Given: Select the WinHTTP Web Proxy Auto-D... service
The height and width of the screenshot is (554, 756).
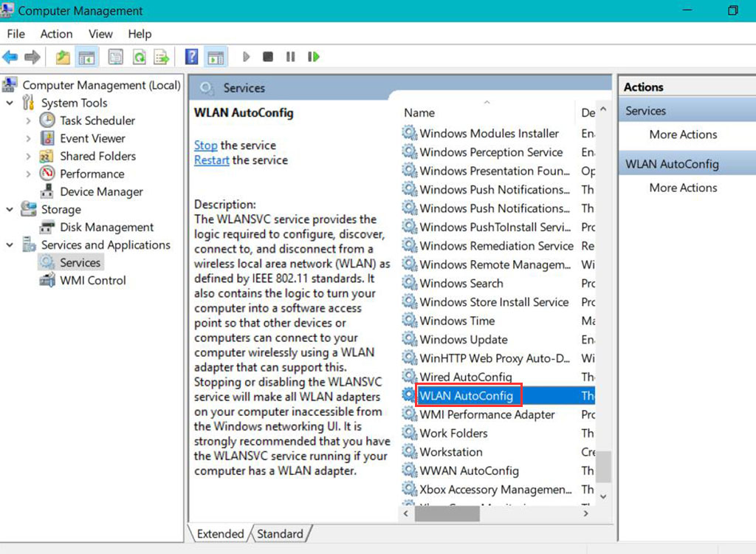Looking at the screenshot, I should point(498,358).
